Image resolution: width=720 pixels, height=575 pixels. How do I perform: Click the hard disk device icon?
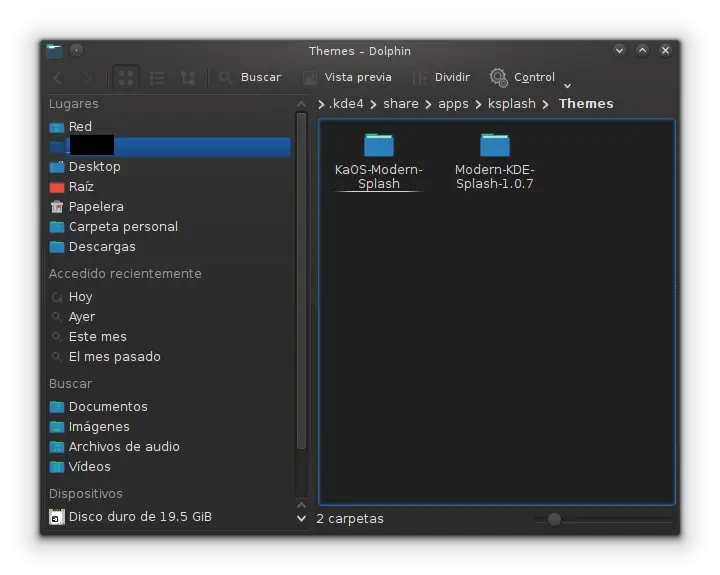(57, 517)
